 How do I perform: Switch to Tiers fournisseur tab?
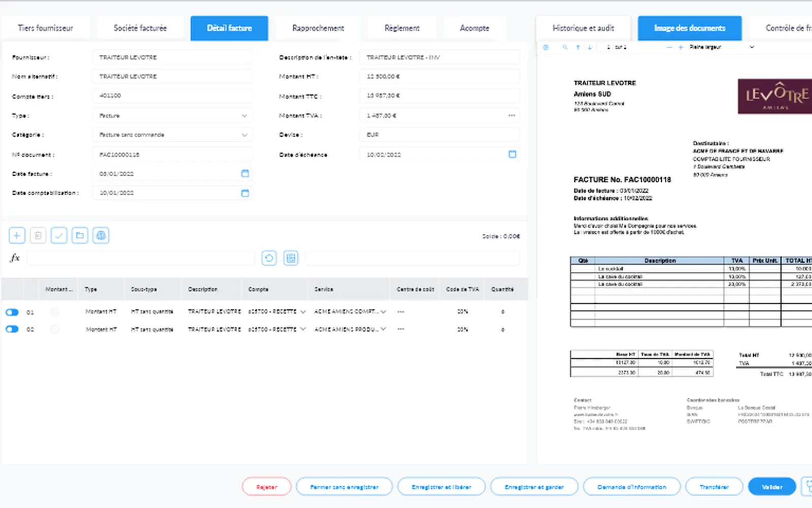point(46,28)
